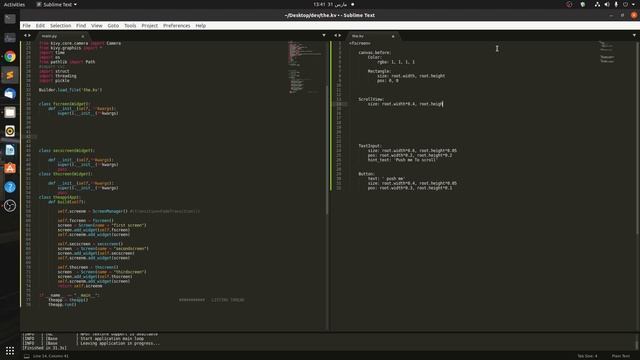640x360 pixels.
Task: Click the red circular tray icon
Action: tap(569, 4)
